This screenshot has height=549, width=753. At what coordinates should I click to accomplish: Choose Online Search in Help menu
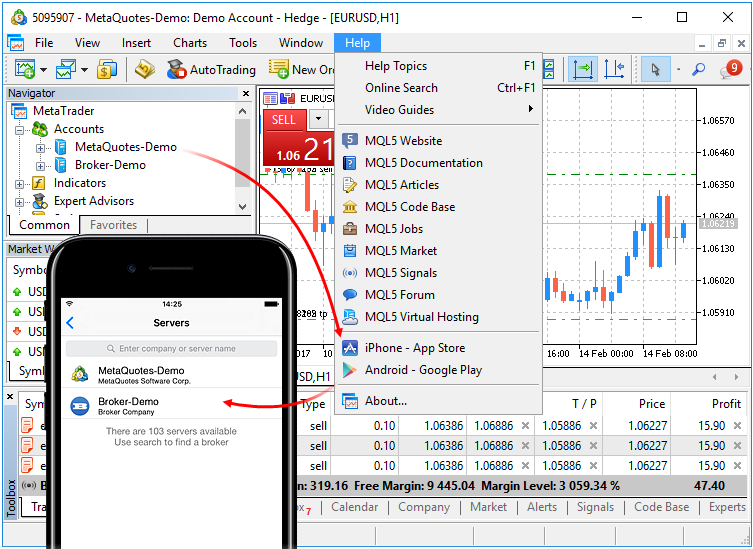click(x=438, y=88)
